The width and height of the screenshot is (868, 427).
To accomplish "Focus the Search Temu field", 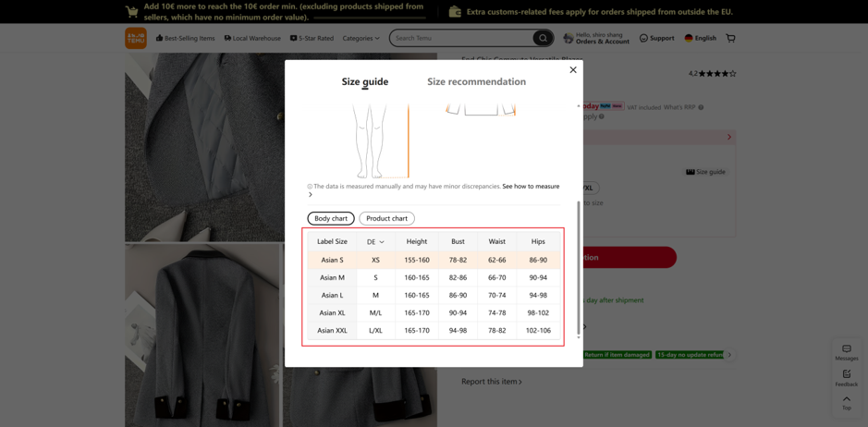I will point(461,38).
